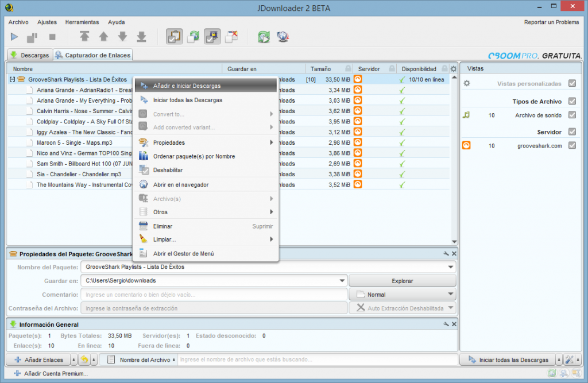
Task: Open Guardar en path dropdown arrow
Action: pos(342,281)
